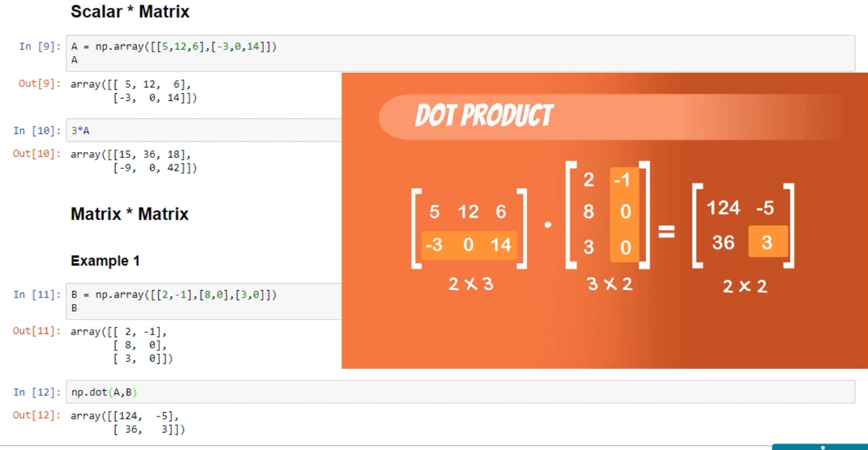Click the highlighted result value 3
Viewport: 868px width, 450px height.
coord(768,242)
